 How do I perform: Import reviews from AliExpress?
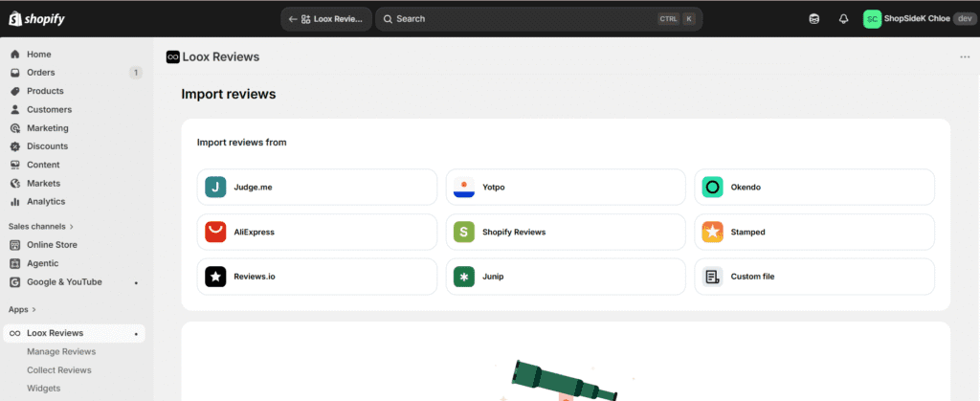click(x=317, y=232)
